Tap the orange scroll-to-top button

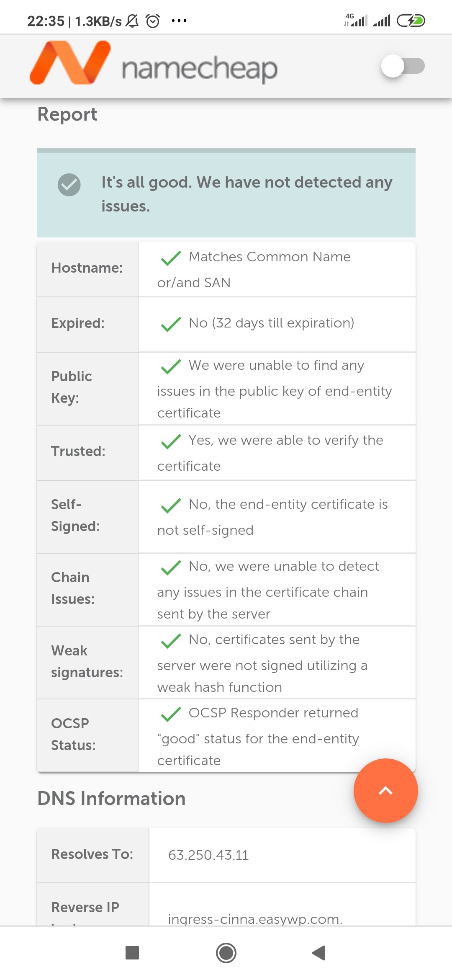click(x=385, y=790)
